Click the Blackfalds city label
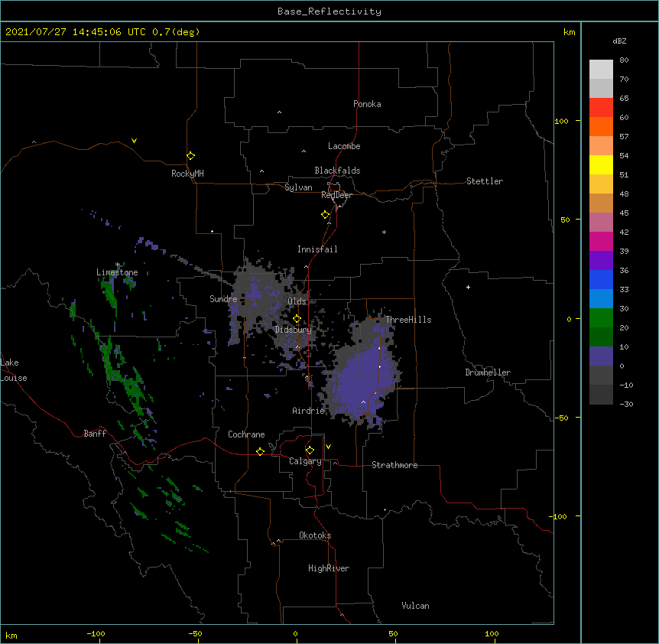Screen dimensions: 659x644 coord(337,171)
